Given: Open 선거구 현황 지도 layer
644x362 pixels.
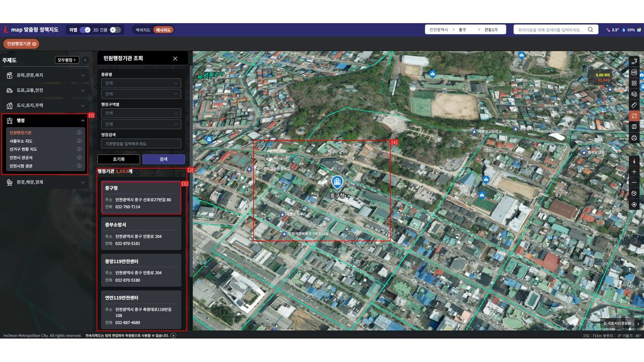Looking at the screenshot, I should point(23,149).
